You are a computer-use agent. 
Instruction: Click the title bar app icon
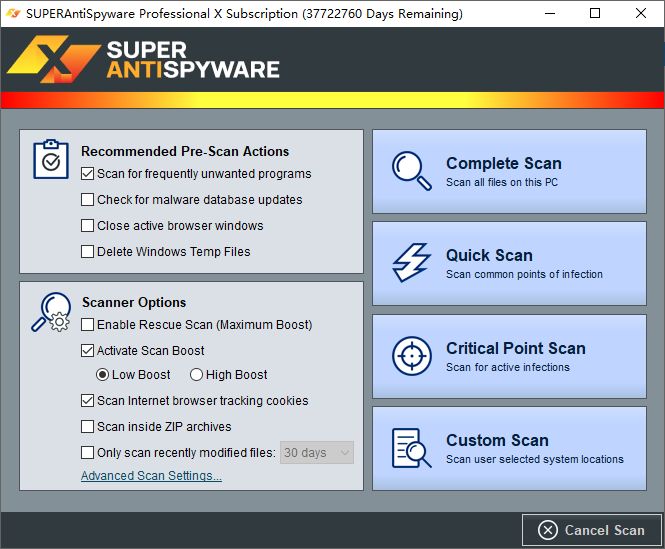click(x=13, y=13)
